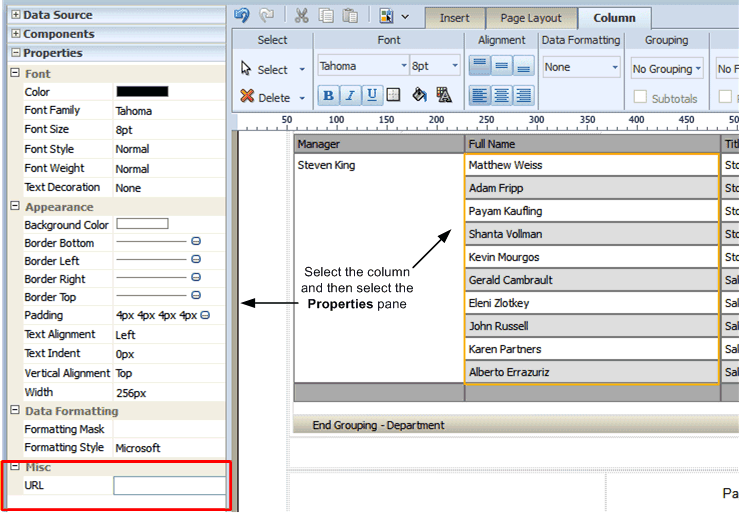Select the Full Name column header
740x513 pixels.
point(592,144)
